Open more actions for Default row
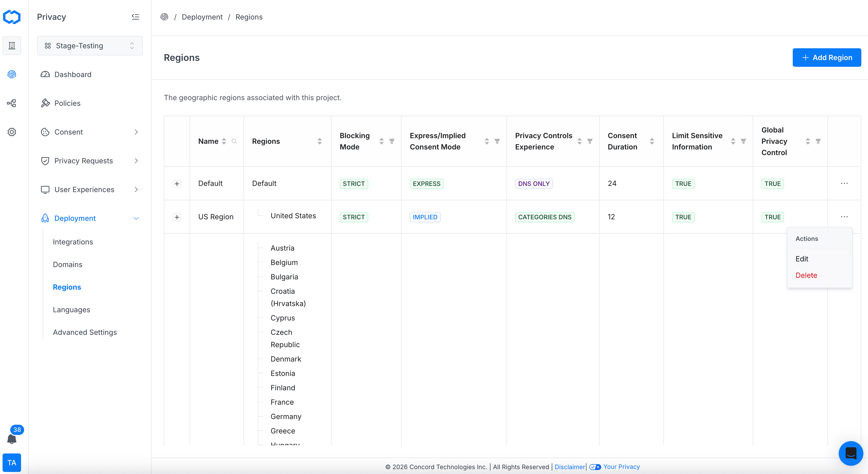Image resolution: width=868 pixels, height=474 pixels. [844, 184]
